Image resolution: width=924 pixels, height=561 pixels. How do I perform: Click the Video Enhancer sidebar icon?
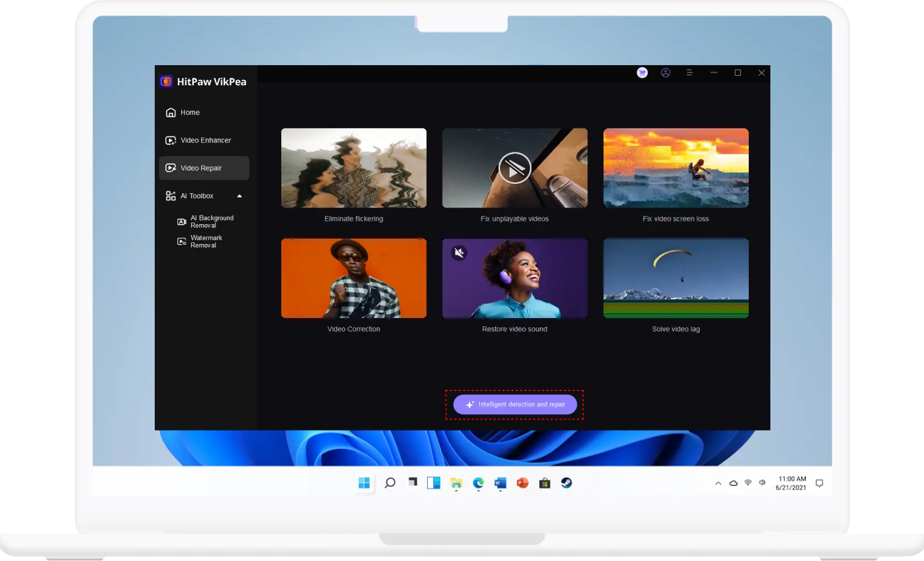171,140
